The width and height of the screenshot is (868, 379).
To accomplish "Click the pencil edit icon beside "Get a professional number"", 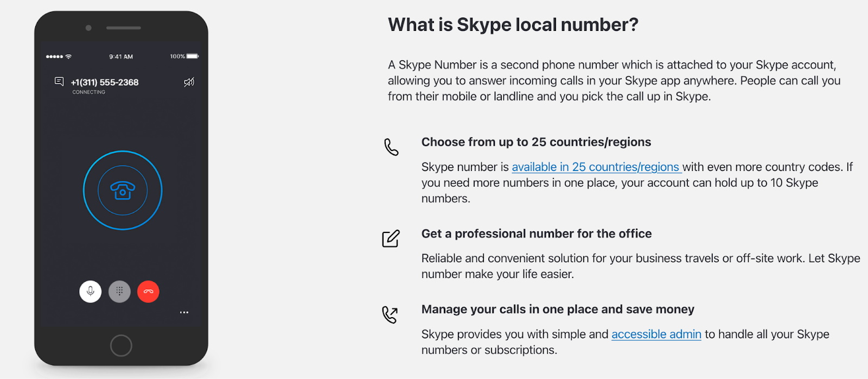I will [391, 238].
